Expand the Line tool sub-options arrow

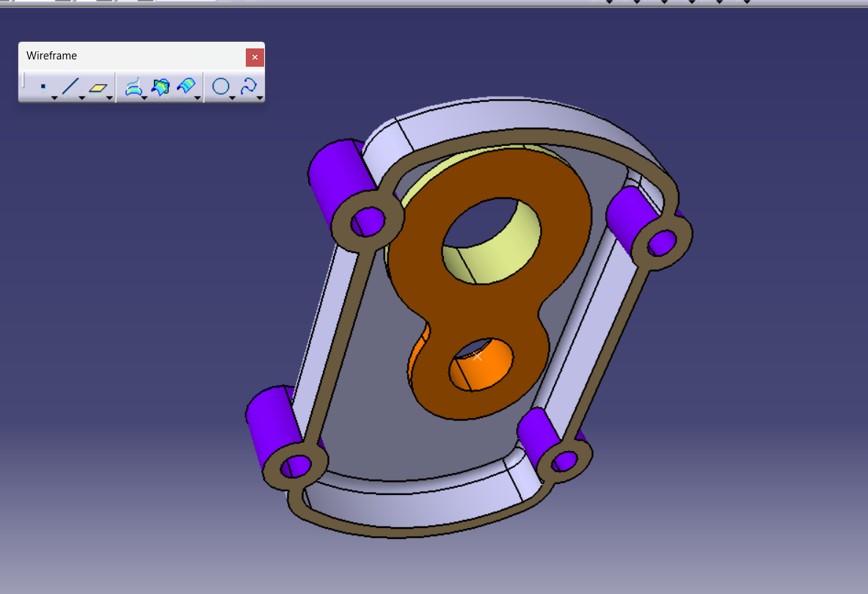pos(82,98)
